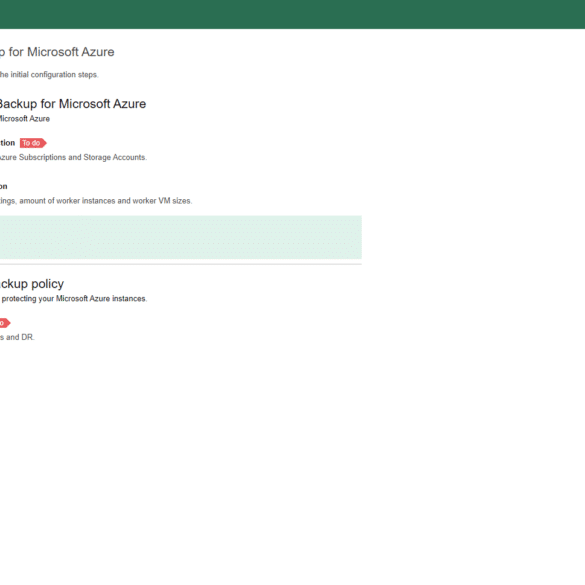This screenshot has width=585, height=585.
Task: Click the "protecting your Microsoft Azure instances" text
Action: click(74, 298)
